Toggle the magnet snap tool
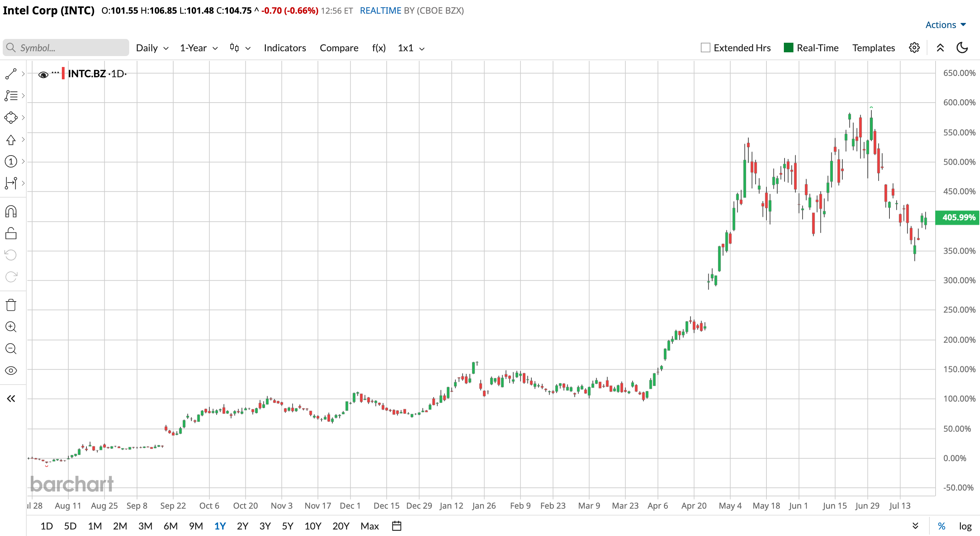Image resolution: width=980 pixels, height=536 pixels. [11, 211]
